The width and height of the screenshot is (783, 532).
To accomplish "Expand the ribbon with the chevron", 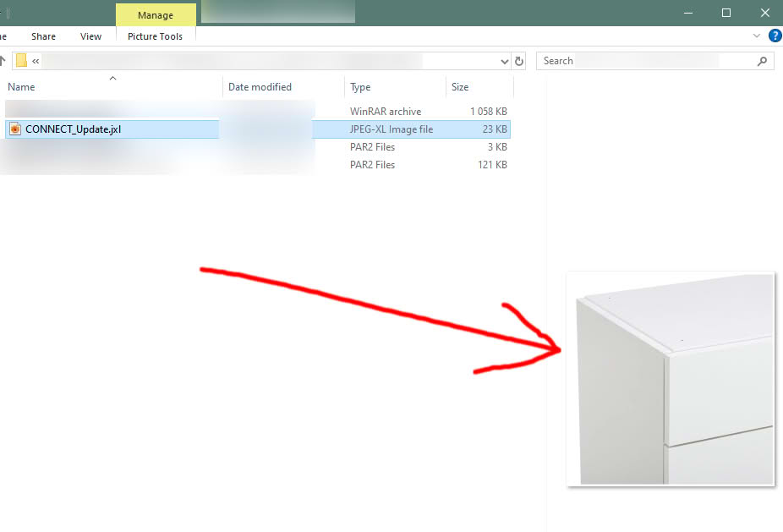I will tap(757, 36).
